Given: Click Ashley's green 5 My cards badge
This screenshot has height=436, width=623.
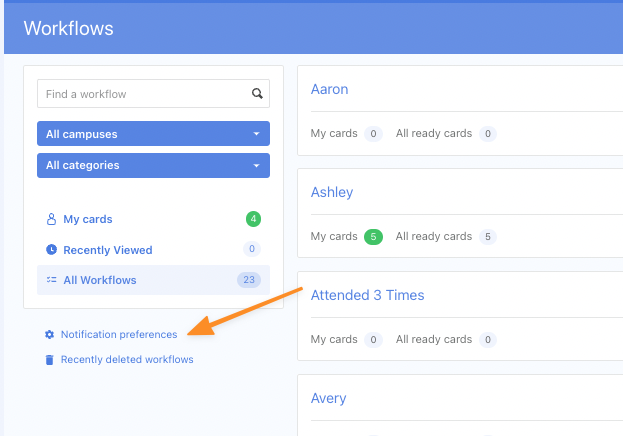Looking at the screenshot, I should 373,237.
